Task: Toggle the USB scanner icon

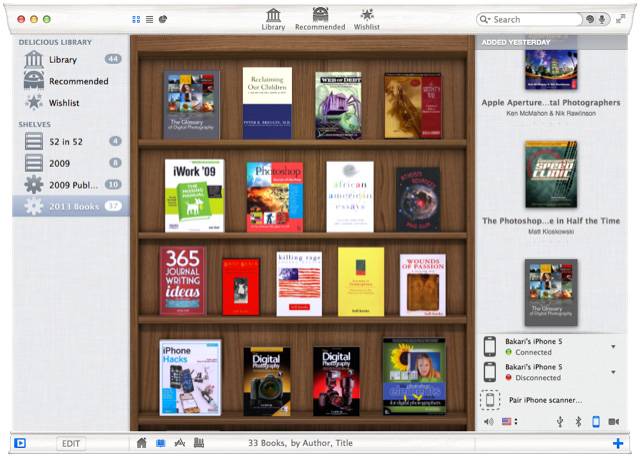Action: pos(560,422)
